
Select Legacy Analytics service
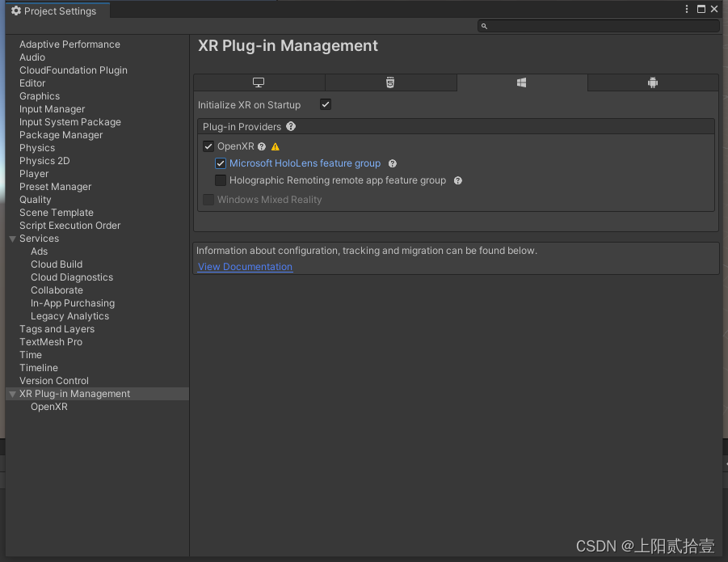pyautogui.click(x=69, y=316)
